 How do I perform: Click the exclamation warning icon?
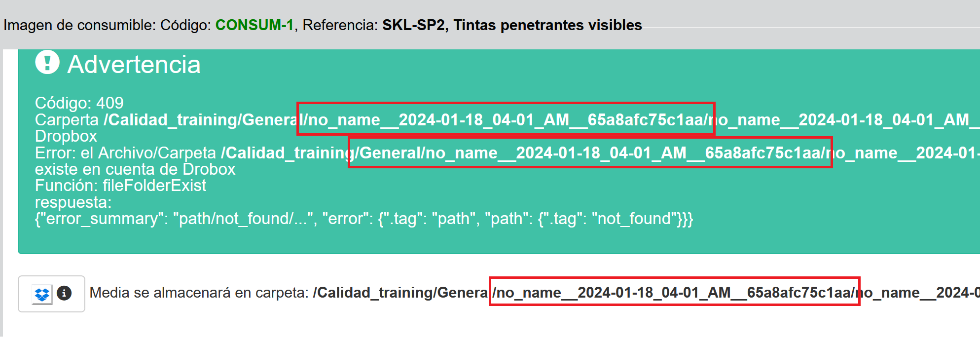click(x=47, y=63)
